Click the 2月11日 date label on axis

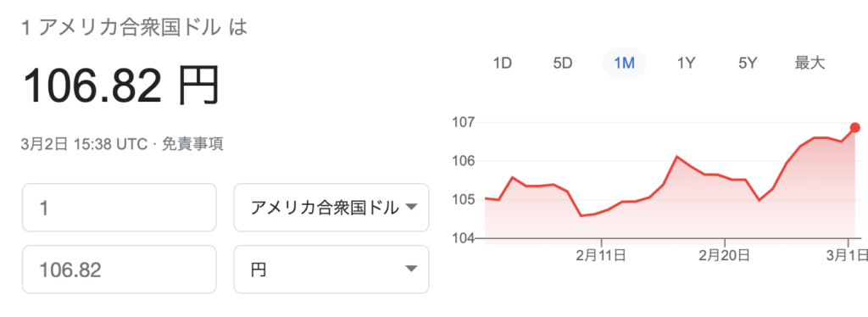coord(601,255)
